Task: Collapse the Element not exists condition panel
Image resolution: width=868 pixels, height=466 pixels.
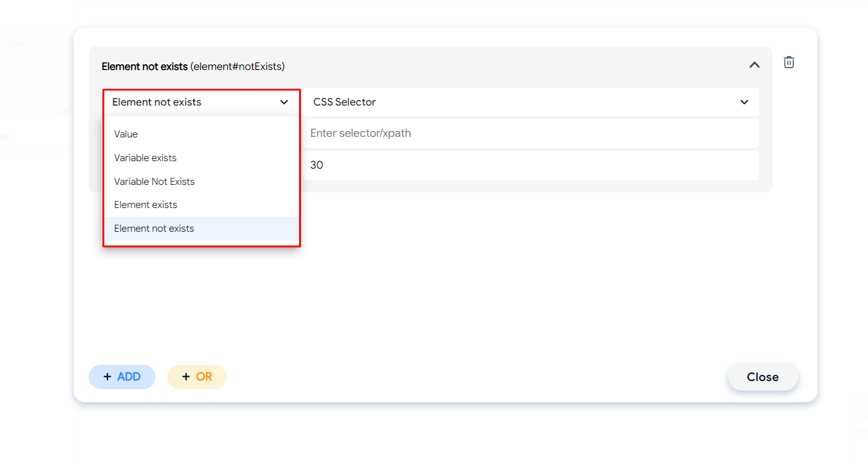Action: tap(754, 65)
